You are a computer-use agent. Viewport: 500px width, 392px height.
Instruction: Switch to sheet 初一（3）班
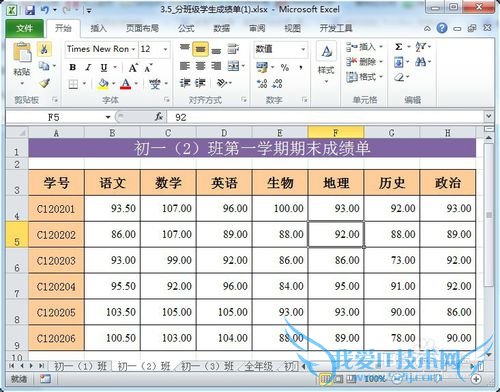[207, 366]
